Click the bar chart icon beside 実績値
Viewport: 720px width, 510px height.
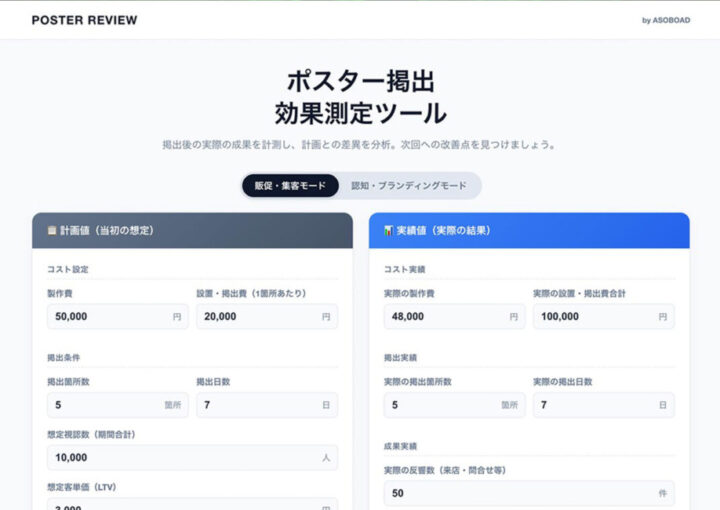pos(388,230)
